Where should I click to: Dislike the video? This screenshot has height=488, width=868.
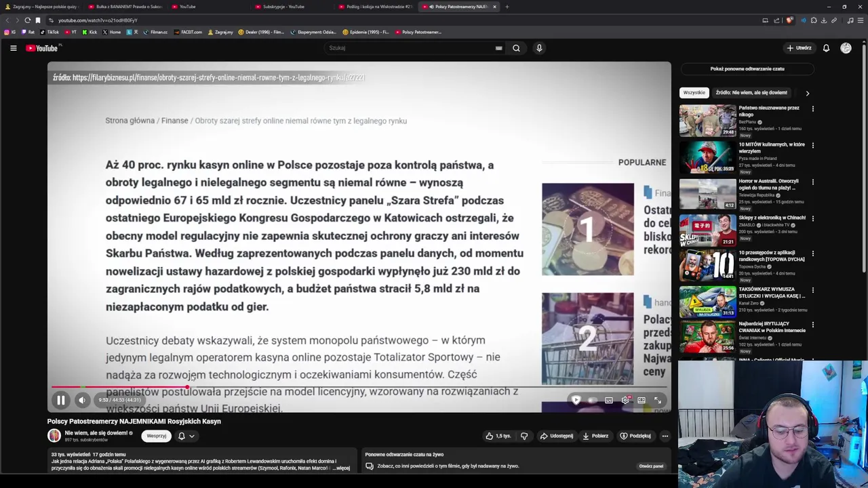[x=524, y=436]
